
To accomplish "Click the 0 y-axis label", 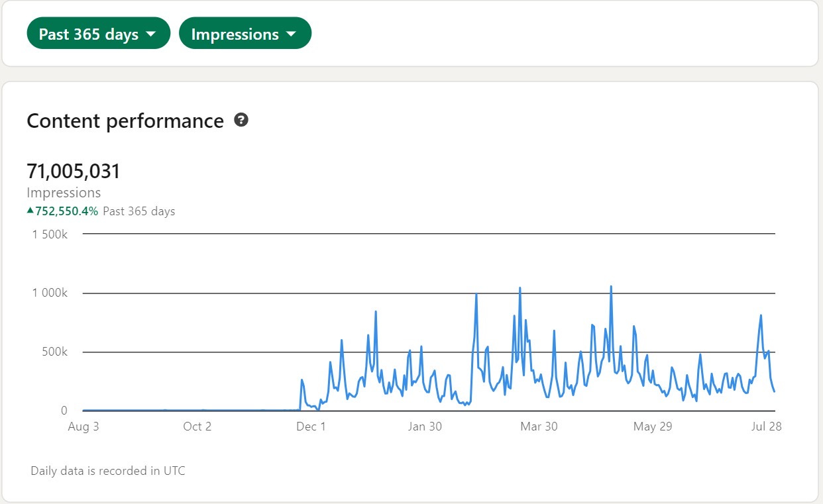I will [x=64, y=411].
